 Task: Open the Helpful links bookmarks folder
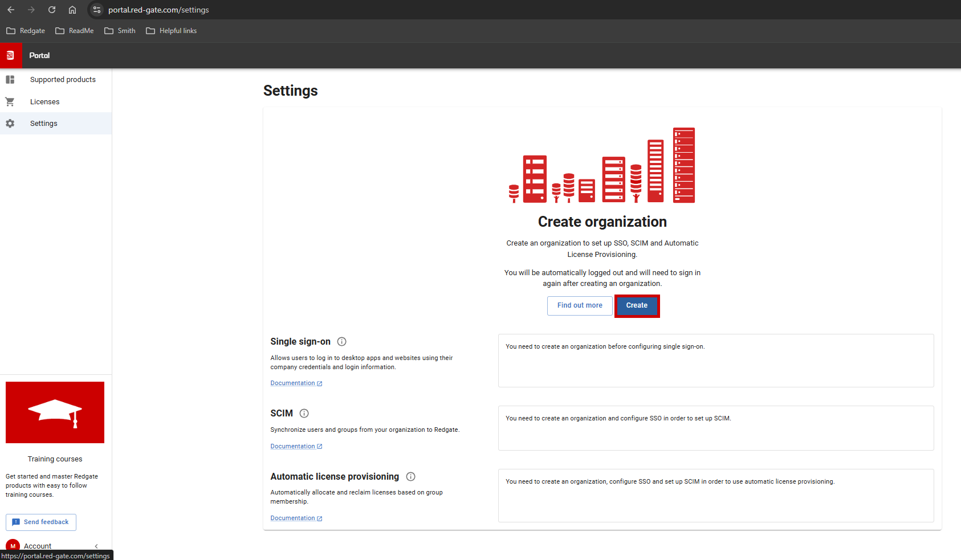(172, 31)
